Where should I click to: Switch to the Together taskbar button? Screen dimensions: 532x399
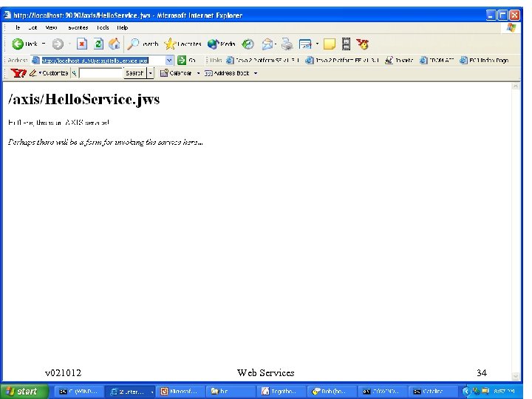[x=281, y=392]
